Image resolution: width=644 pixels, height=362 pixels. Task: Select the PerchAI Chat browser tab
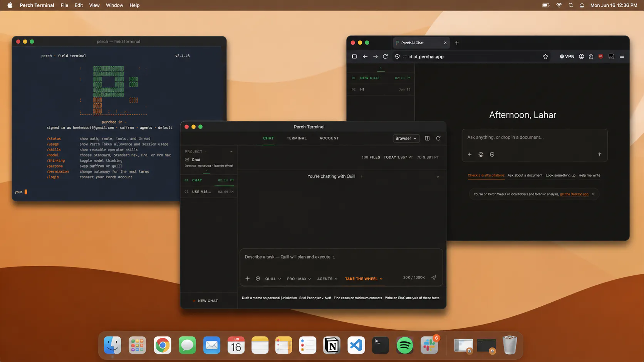click(421, 43)
